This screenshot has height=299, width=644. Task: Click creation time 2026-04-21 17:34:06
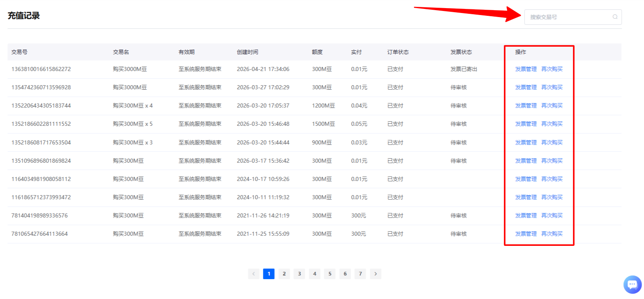(x=263, y=69)
